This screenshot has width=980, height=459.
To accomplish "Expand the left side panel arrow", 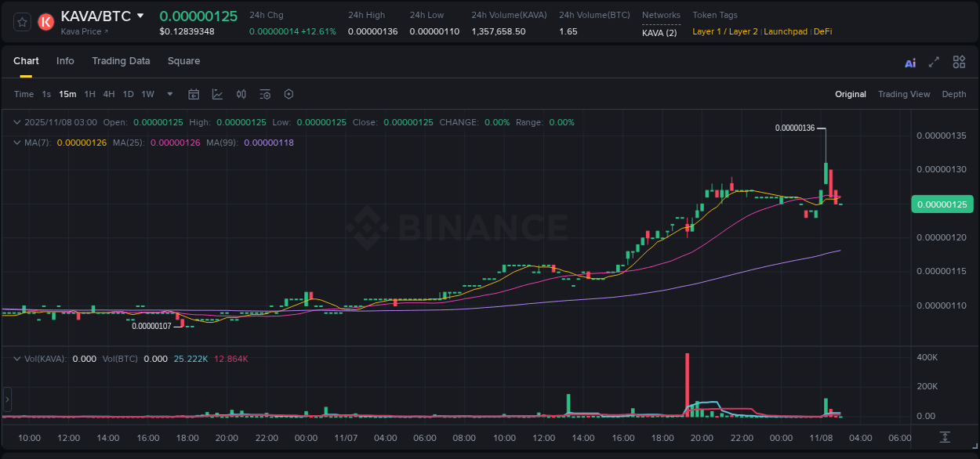I will [7, 400].
